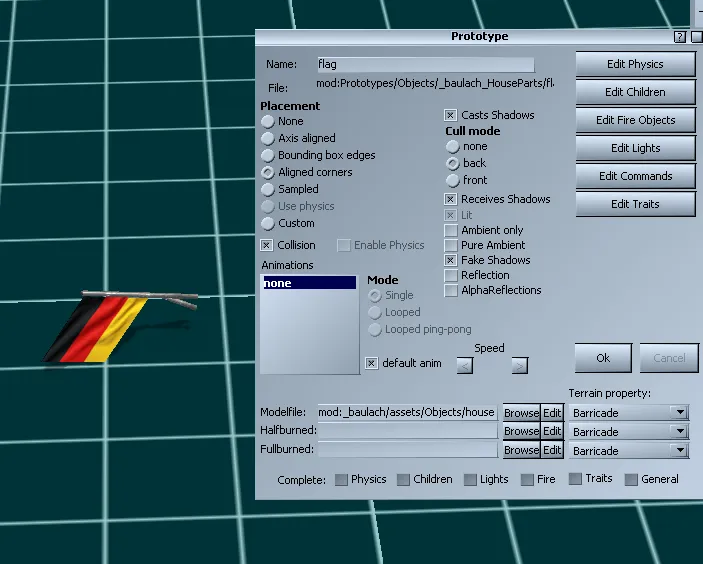Decrease animation speed with left arrow

(465, 366)
